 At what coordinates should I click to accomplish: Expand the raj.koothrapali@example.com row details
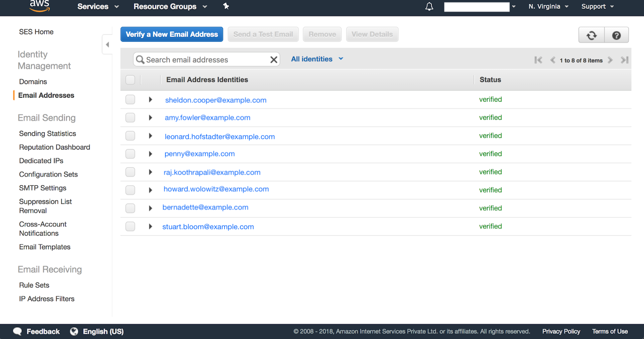(x=150, y=172)
